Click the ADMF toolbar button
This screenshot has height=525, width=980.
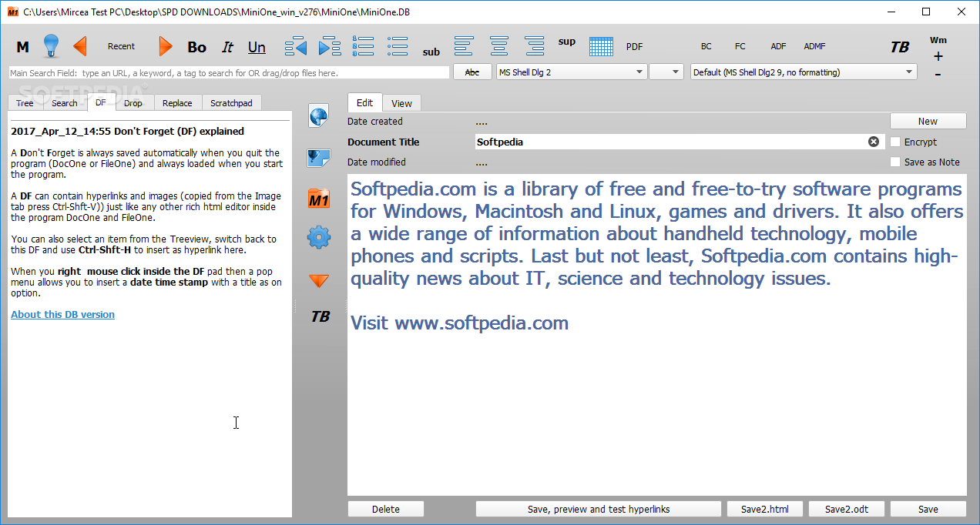[815, 46]
